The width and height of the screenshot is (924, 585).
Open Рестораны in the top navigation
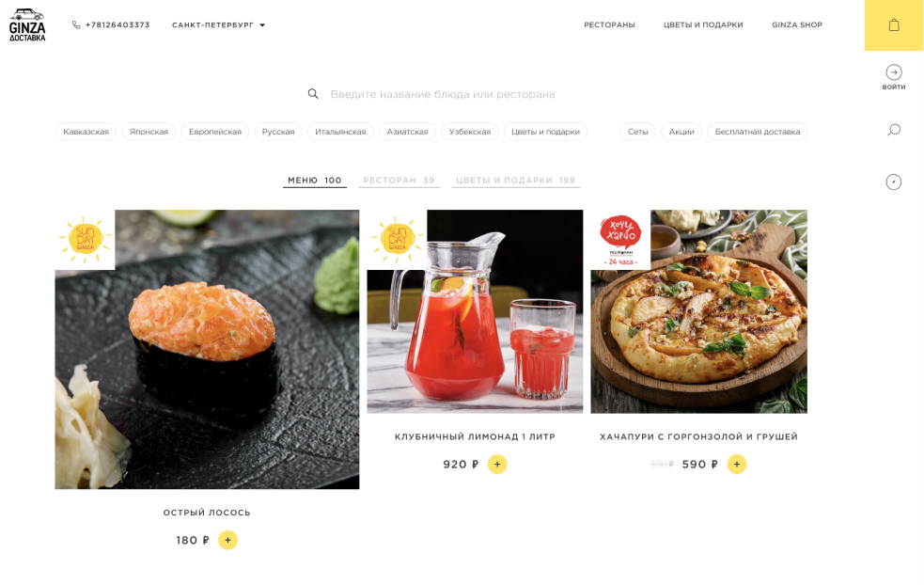pyautogui.click(x=609, y=24)
